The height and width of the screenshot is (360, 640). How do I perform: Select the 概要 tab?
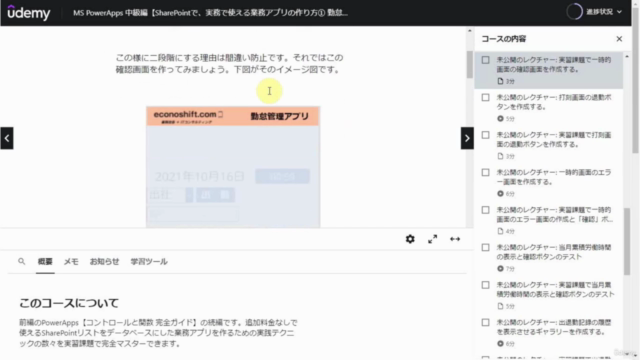click(x=45, y=262)
